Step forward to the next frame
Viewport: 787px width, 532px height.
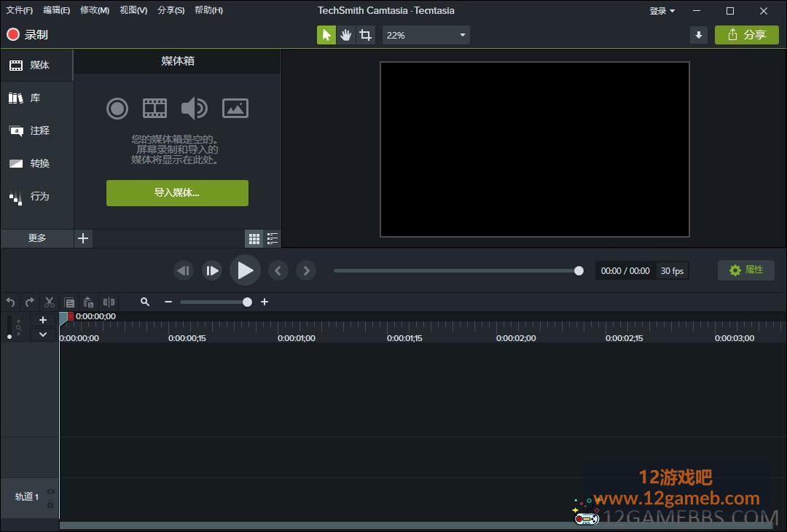[212, 271]
